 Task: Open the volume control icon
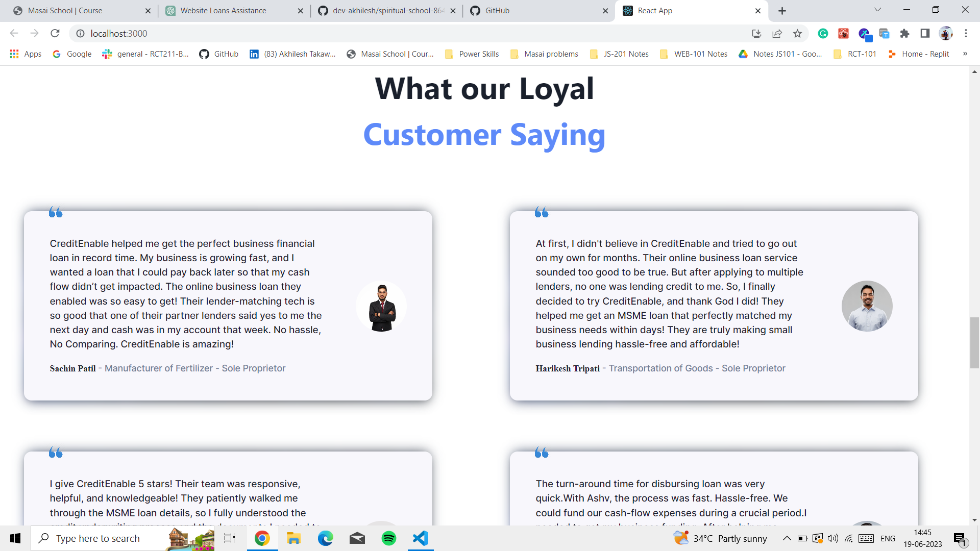point(833,538)
